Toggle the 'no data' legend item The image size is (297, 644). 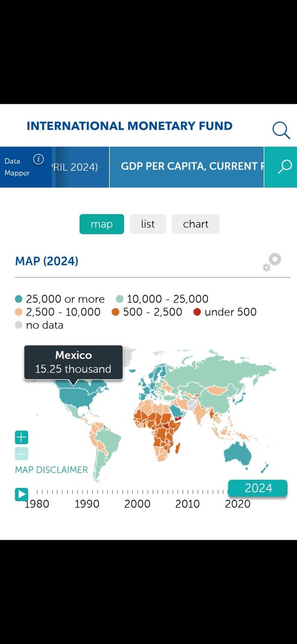tap(39, 325)
